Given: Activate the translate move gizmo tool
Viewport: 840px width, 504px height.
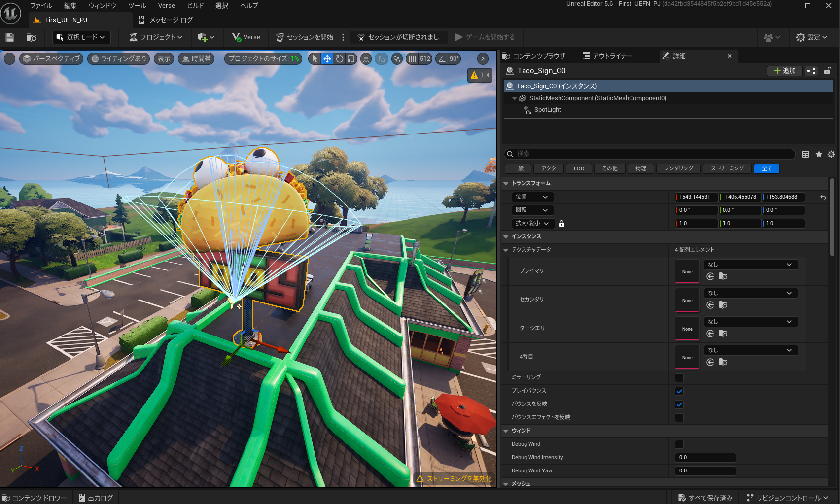Looking at the screenshot, I should 327,59.
